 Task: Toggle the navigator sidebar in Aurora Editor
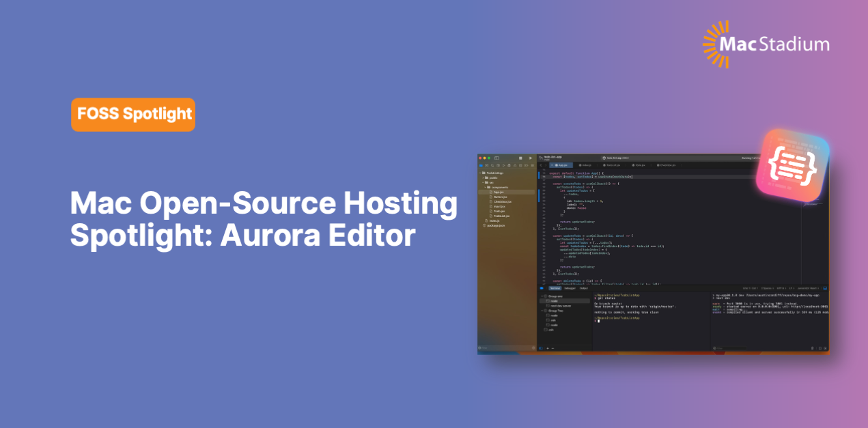click(x=496, y=158)
